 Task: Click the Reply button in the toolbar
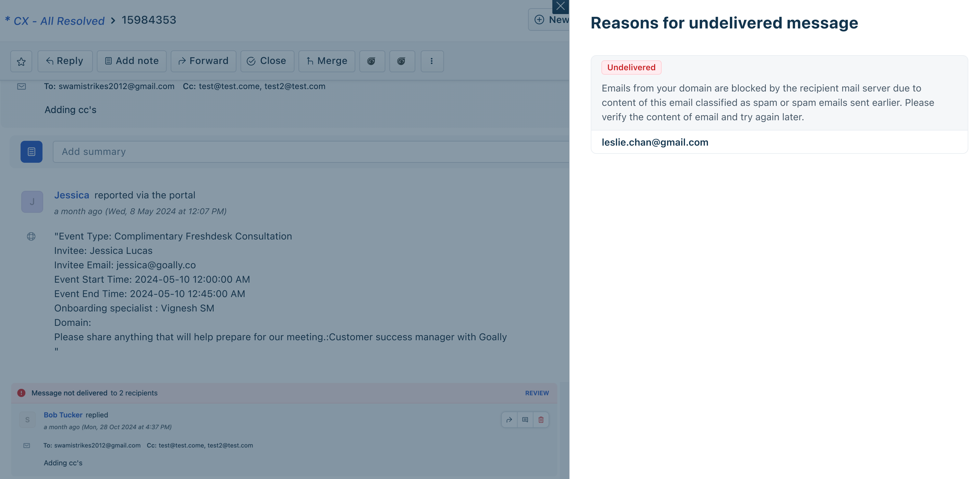[x=65, y=61]
